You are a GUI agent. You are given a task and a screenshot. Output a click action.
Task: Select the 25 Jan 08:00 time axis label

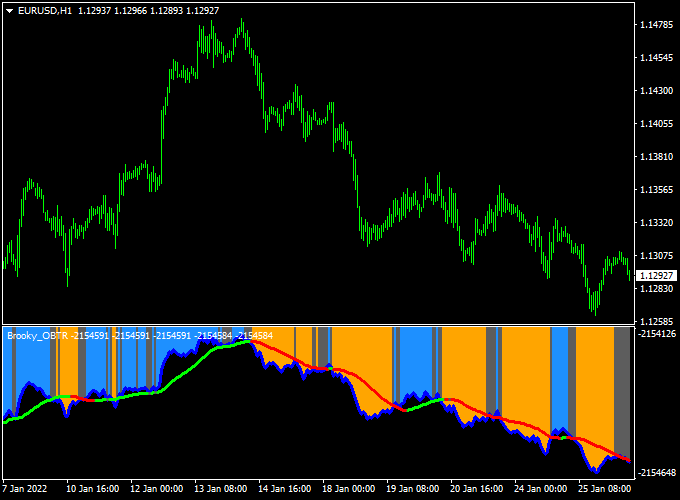[x=605, y=489]
